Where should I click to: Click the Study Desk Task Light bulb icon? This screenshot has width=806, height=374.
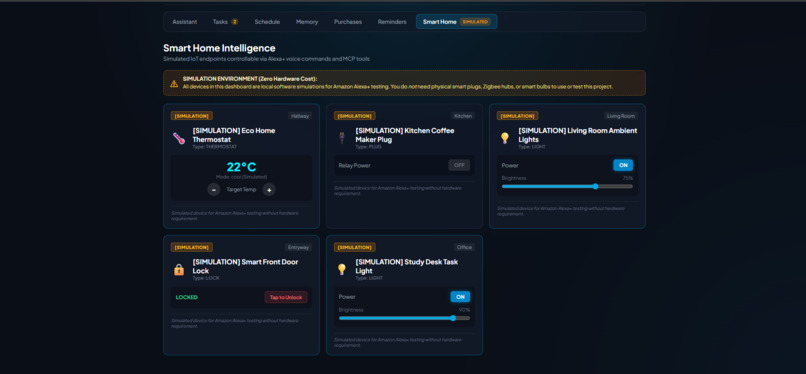coord(342,270)
